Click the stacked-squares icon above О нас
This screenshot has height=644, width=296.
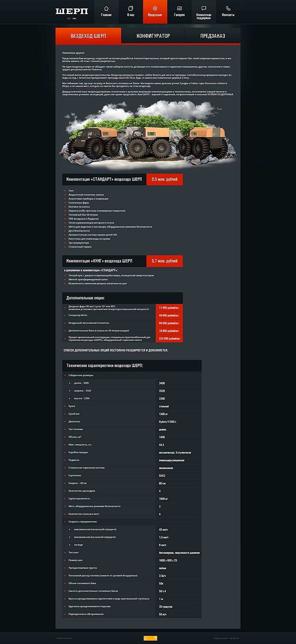pos(131,8)
